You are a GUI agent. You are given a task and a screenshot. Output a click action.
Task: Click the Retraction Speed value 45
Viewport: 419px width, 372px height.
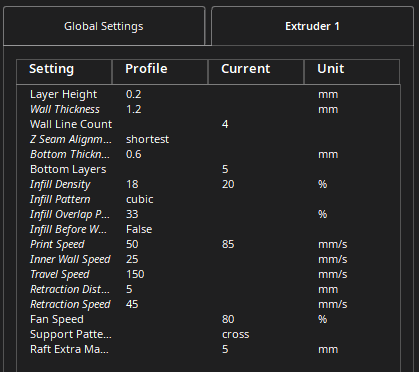[132, 304]
